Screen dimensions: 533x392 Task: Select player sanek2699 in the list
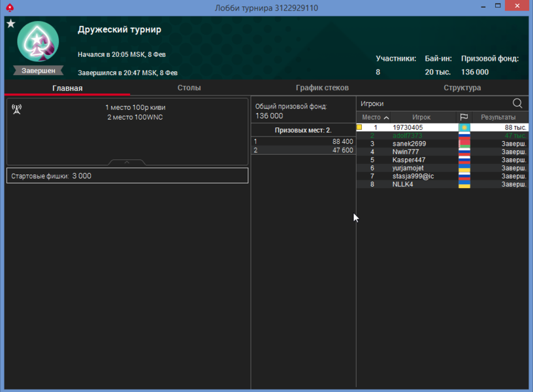409,144
